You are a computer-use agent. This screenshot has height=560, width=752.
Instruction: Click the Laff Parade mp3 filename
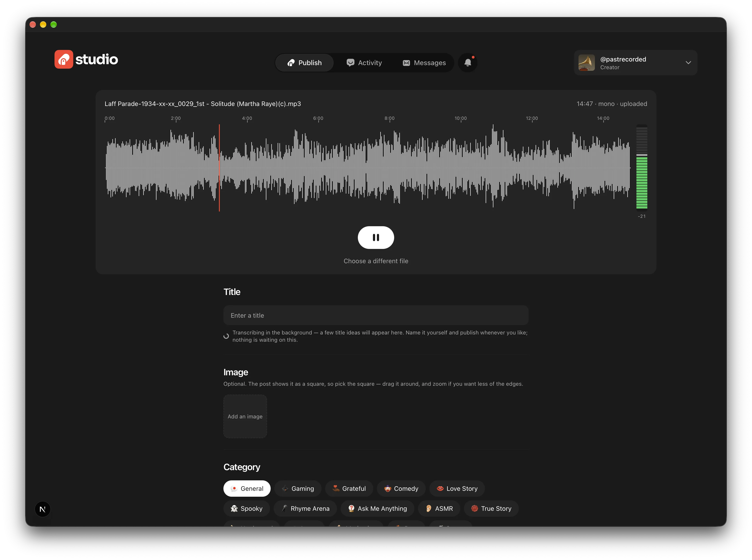pos(203,104)
